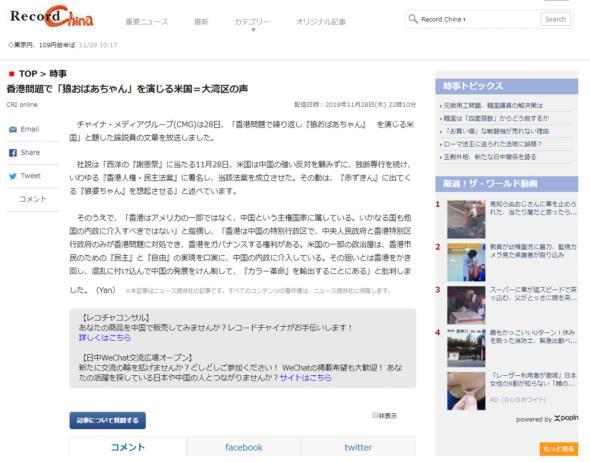590x462 pixels.
Task: Open the Record China search scope dropdown
Action: (x=443, y=19)
